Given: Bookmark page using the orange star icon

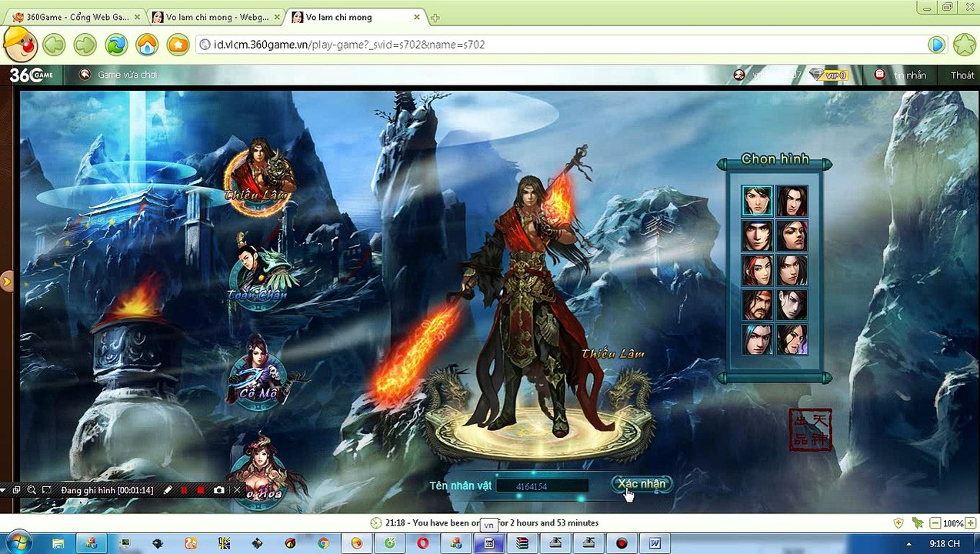Looking at the screenshot, I should click(x=178, y=45).
